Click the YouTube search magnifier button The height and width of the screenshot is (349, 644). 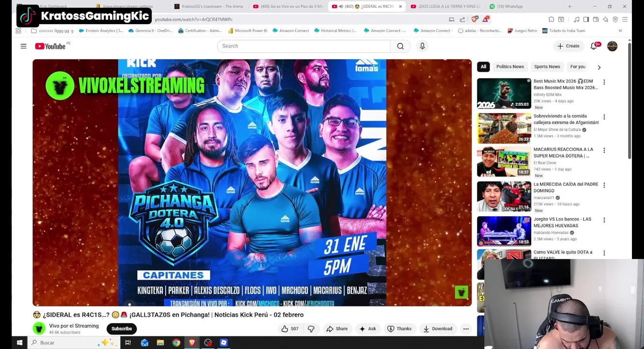click(x=400, y=46)
